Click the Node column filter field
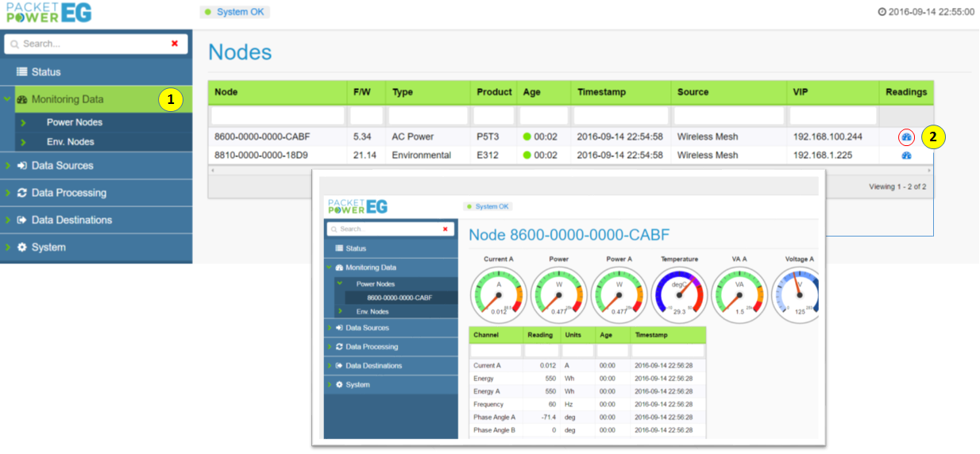Image resolution: width=980 pixels, height=454 pixels. click(278, 116)
